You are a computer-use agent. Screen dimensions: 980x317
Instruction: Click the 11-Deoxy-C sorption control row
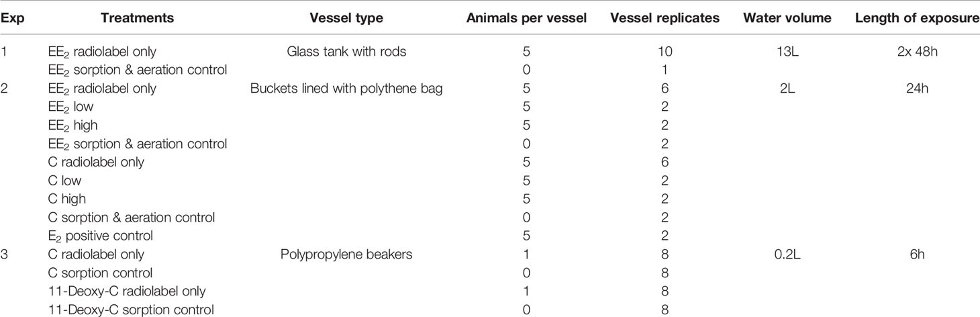pos(490,310)
